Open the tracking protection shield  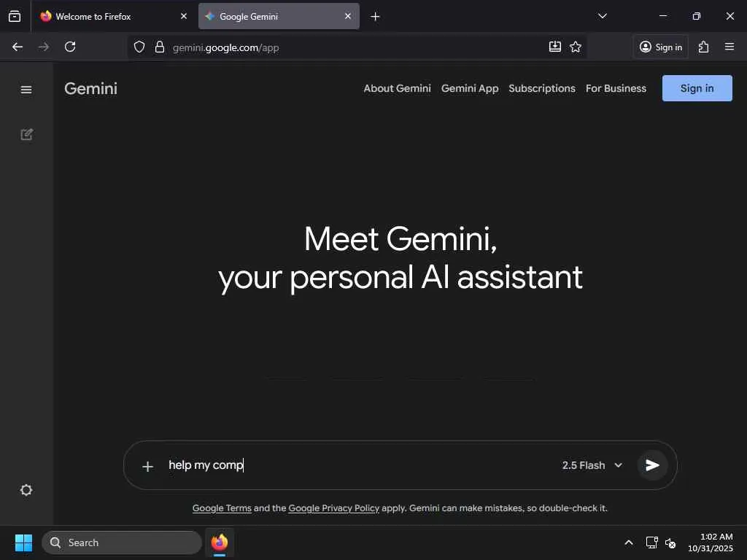click(x=139, y=47)
